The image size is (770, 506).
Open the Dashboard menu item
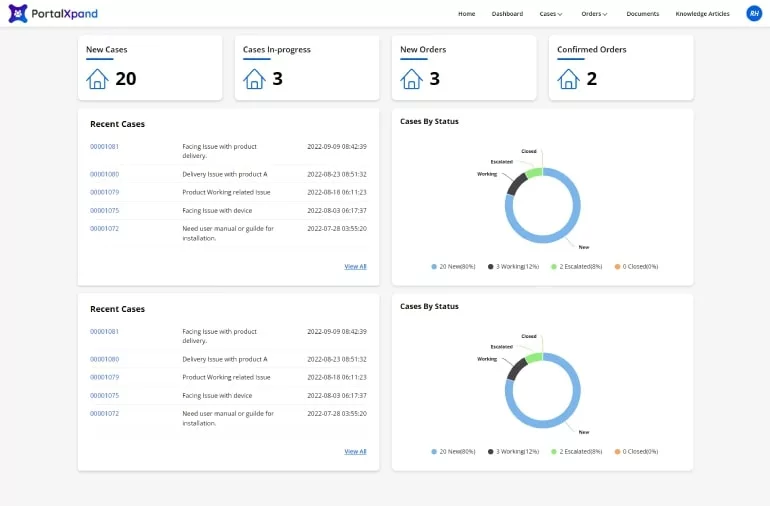coord(507,14)
